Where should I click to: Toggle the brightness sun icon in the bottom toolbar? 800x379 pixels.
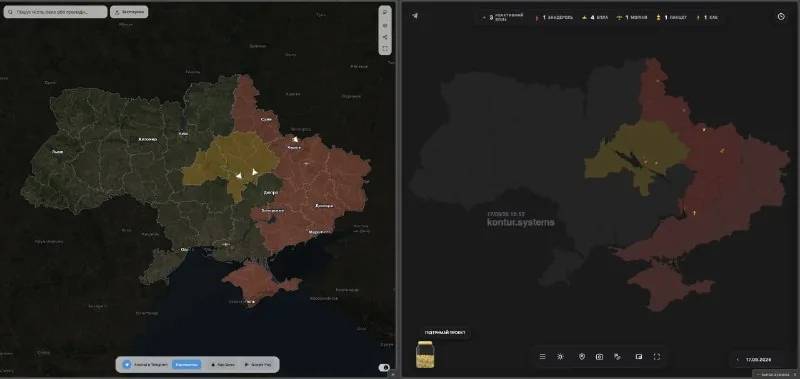560,357
